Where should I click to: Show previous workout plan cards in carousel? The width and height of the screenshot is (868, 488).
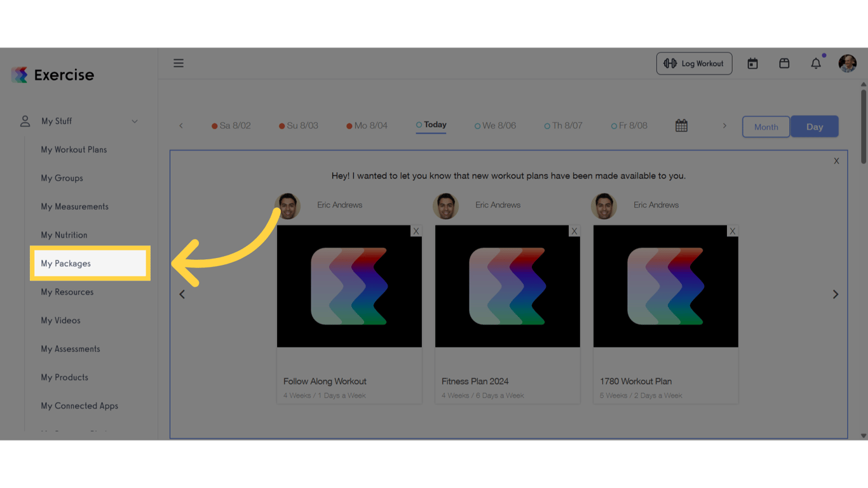coord(182,294)
